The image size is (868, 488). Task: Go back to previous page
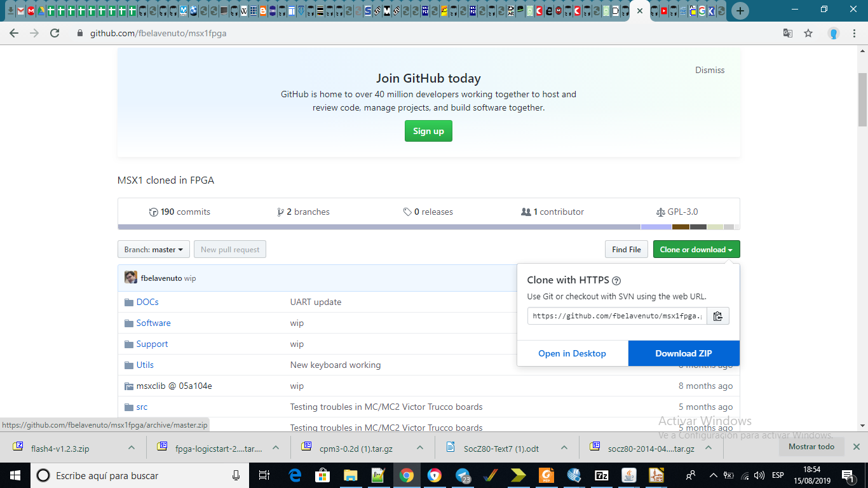(14, 33)
